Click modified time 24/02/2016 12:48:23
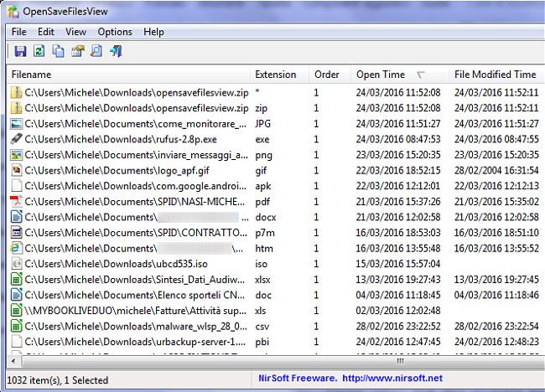The image size is (545, 392). (496, 342)
